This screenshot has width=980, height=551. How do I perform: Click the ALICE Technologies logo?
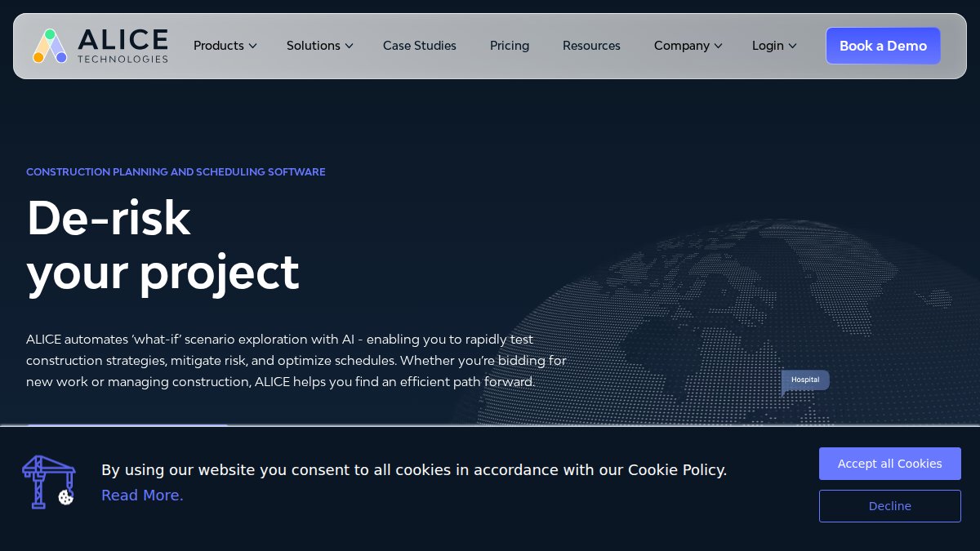pyautogui.click(x=100, y=46)
